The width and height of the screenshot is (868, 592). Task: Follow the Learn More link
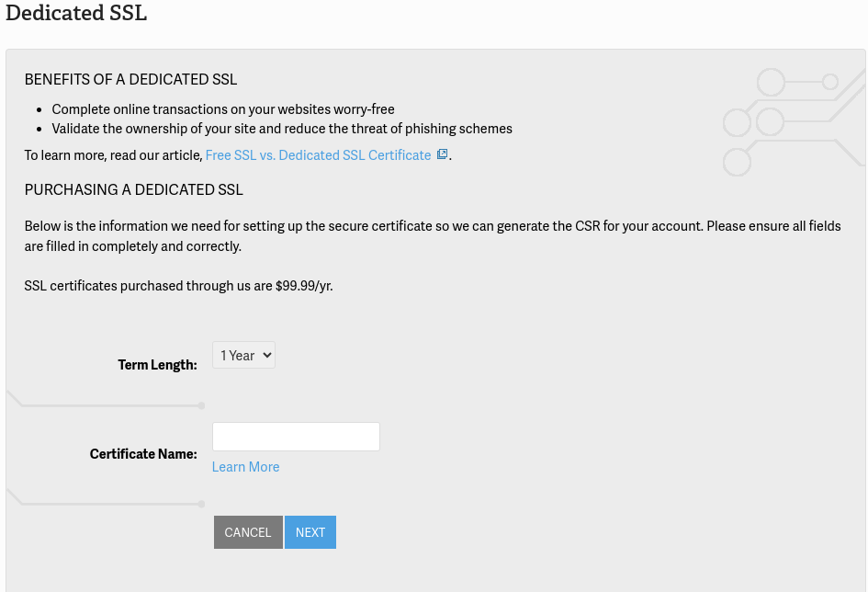coord(245,467)
